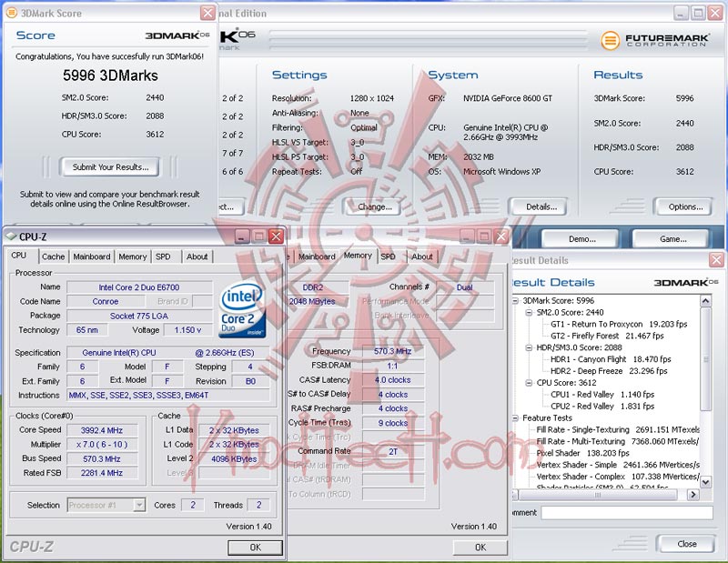Select Vertex Shader - Simple row

[x=618, y=465]
